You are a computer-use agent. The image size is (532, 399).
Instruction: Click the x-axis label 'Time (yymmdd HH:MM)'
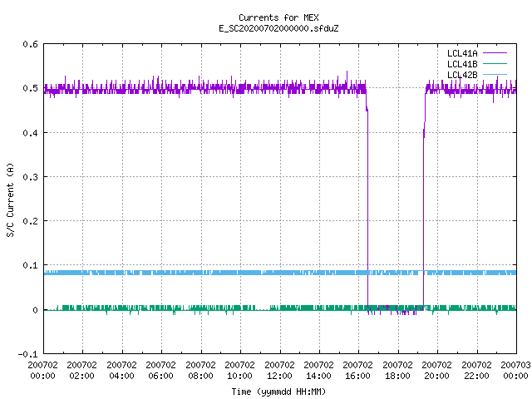278,392
